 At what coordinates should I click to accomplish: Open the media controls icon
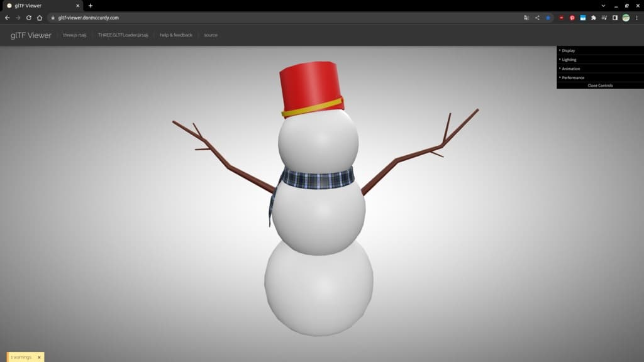click(604, 18)
